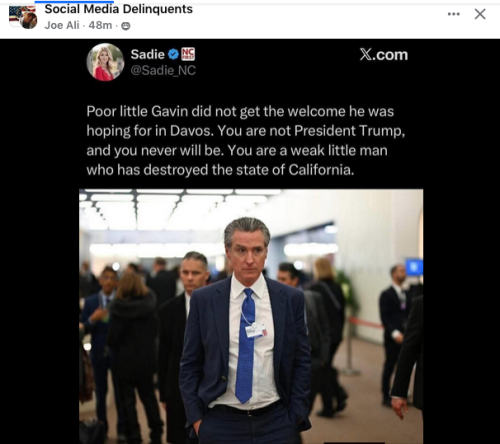Click the Sadie display name
500x444 pixels.
click(147, 54)
